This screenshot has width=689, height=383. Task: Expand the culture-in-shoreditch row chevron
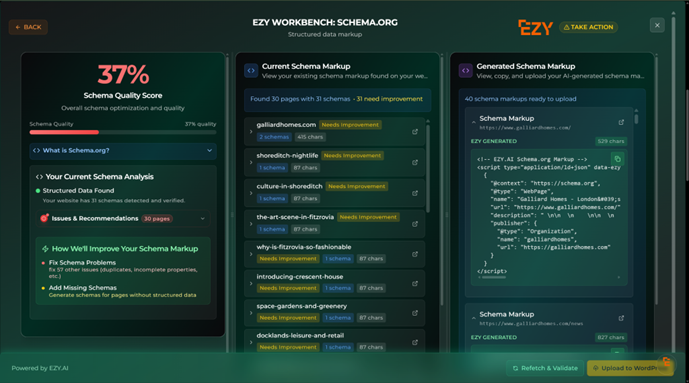click(251, 193)
